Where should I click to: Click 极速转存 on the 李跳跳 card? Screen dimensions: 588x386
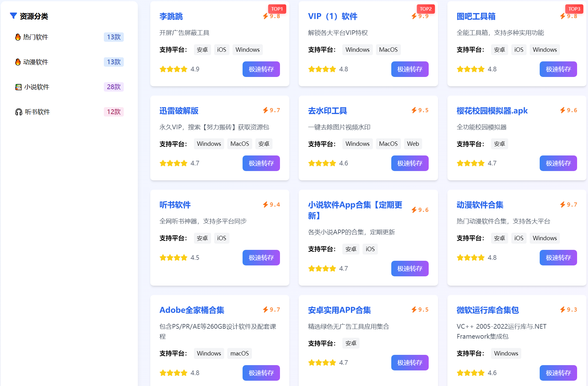(261, 69)
